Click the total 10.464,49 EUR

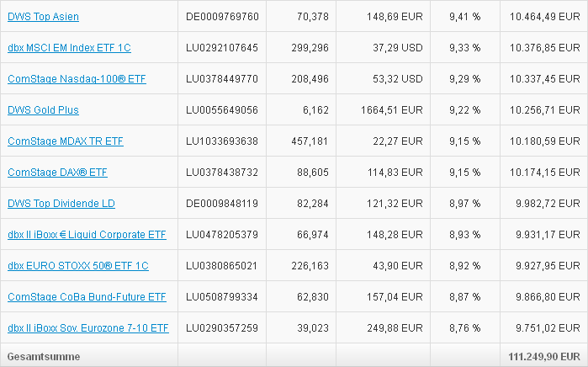click(x=545, y=17)
